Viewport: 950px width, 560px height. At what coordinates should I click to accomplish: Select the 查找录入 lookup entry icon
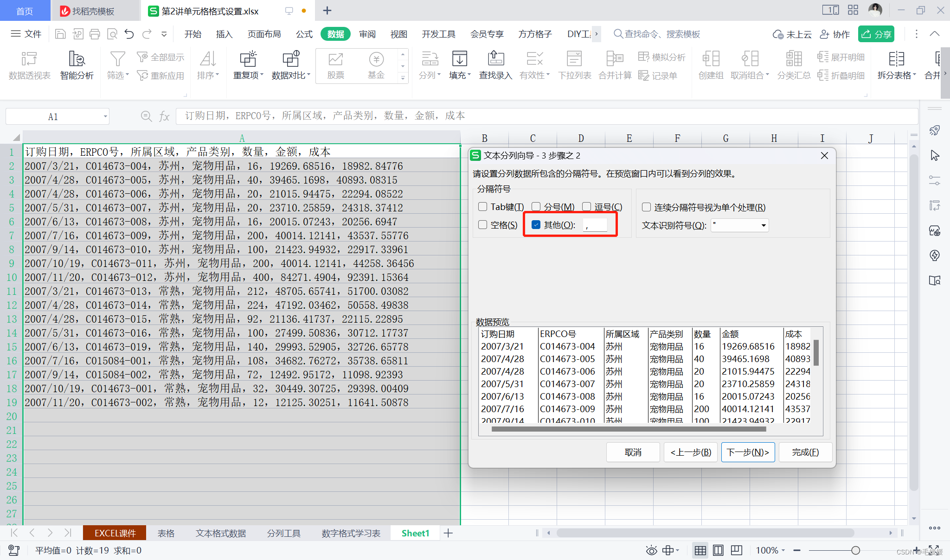coord(495,59)
